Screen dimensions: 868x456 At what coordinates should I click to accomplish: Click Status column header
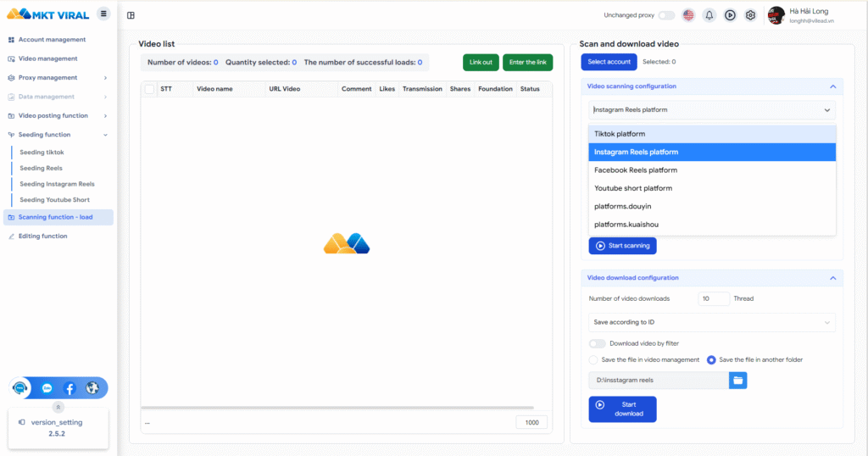(x=530, y=89)
